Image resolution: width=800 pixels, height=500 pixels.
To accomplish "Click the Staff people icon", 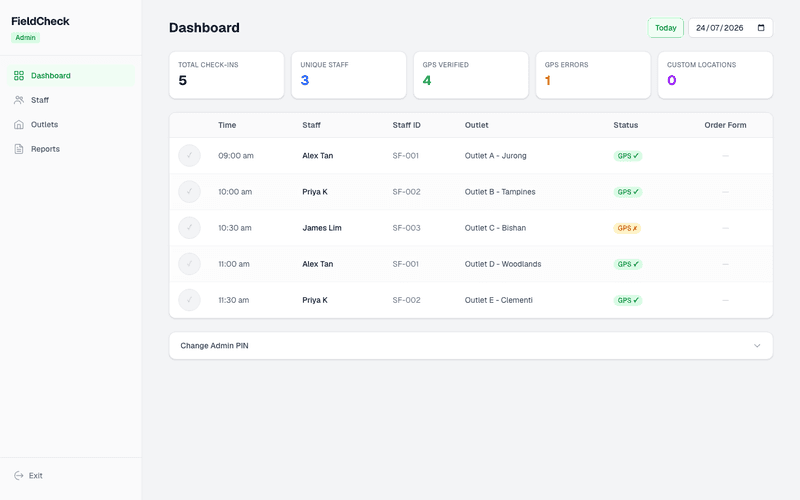I will click(x=19, y=100).
